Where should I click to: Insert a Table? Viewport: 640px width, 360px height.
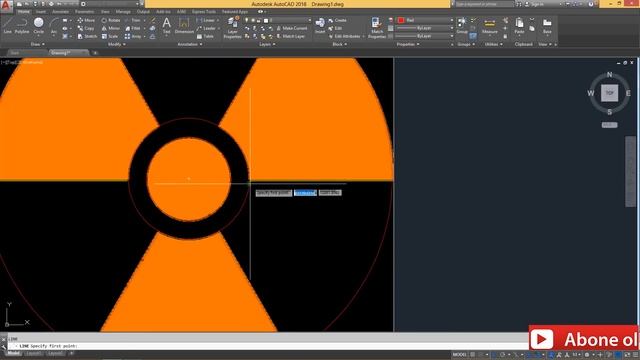[205, 36]
